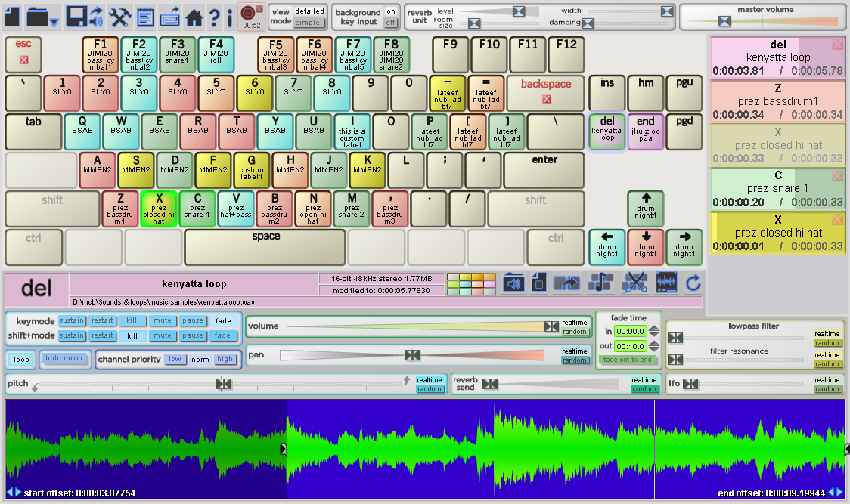Open the preferences (wrench and hammer) icon
The width and height of the screenshot is (850, 504).
pos(121,17)
